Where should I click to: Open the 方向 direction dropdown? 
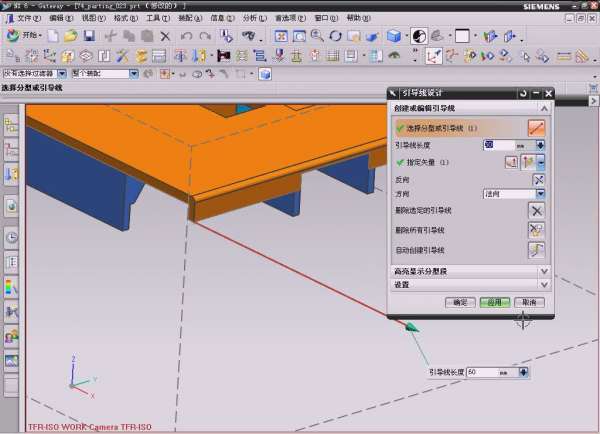click(540, 194)
